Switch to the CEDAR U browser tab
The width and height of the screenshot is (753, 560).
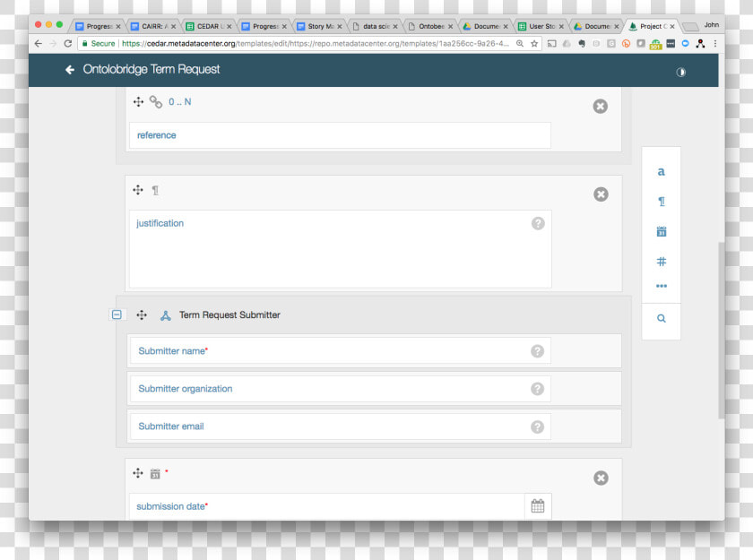209,26
